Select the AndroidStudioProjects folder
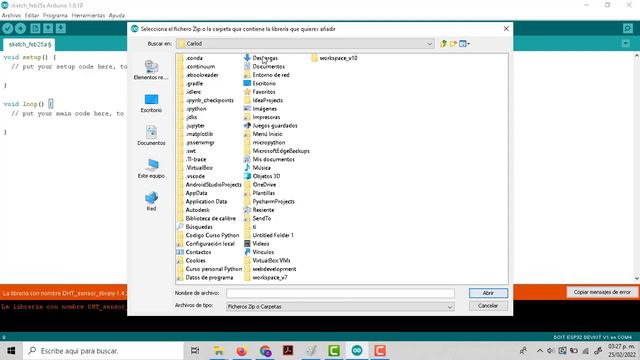 (x=209, y=185)
